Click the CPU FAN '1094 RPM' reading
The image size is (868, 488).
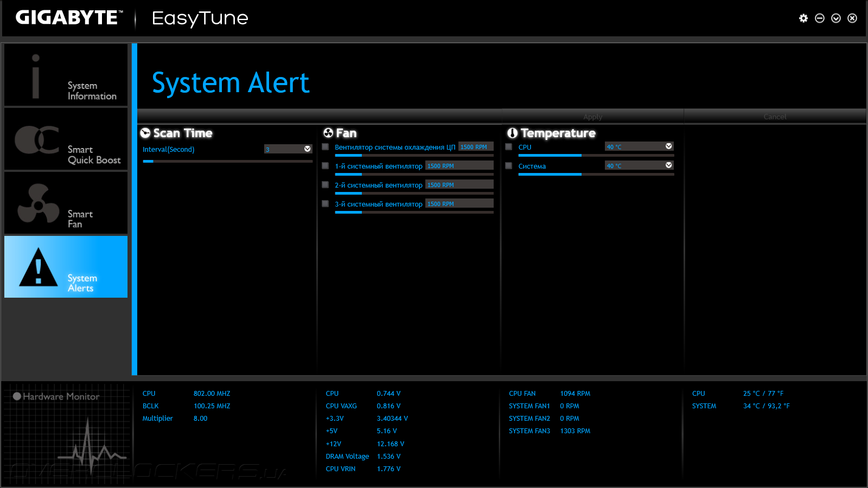coord(575,394)
